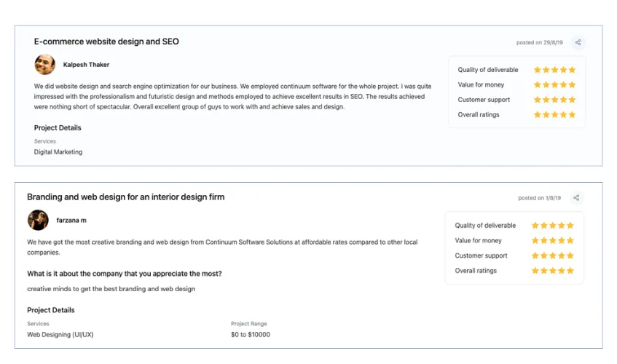The width and height of the screenshot is (617, 364).
Task: Click review text starting 'We did website design'
Action: 232,96
